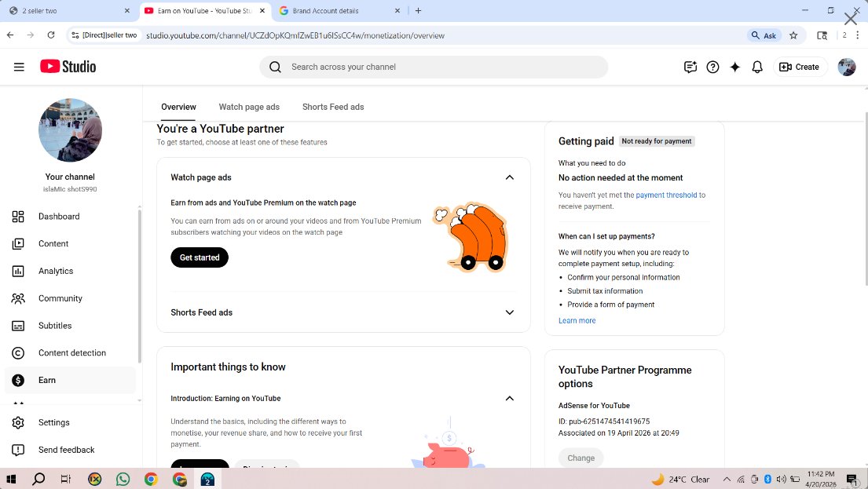Open Windows taskbar search
The height and width of the screenshot is (489, 868).
(38, 479)
